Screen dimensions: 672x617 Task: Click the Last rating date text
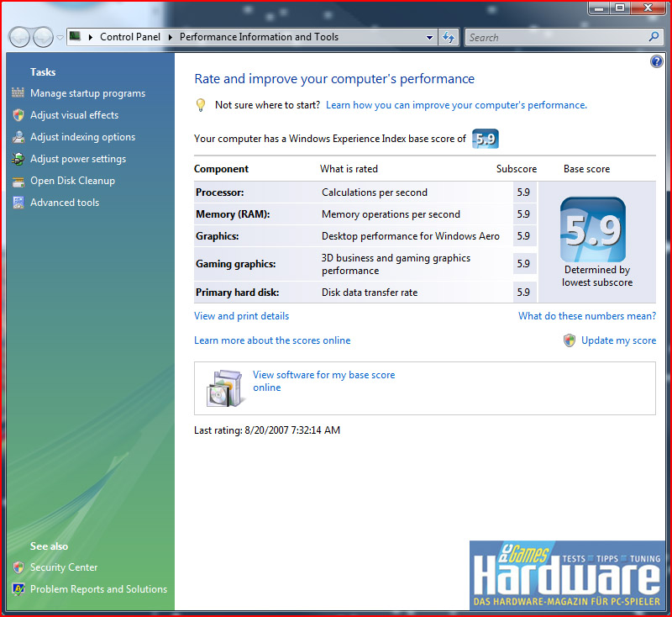(266, 430)
